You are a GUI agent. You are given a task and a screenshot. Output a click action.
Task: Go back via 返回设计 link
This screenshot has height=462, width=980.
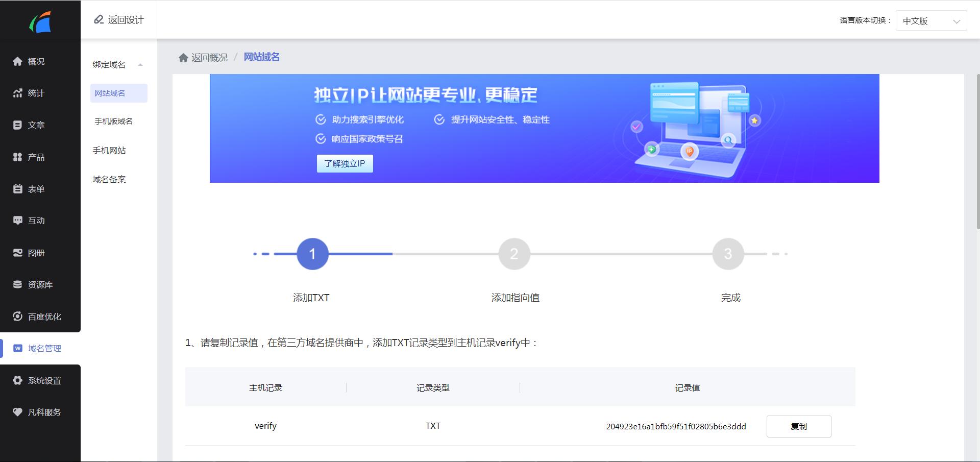click(118, 19)
